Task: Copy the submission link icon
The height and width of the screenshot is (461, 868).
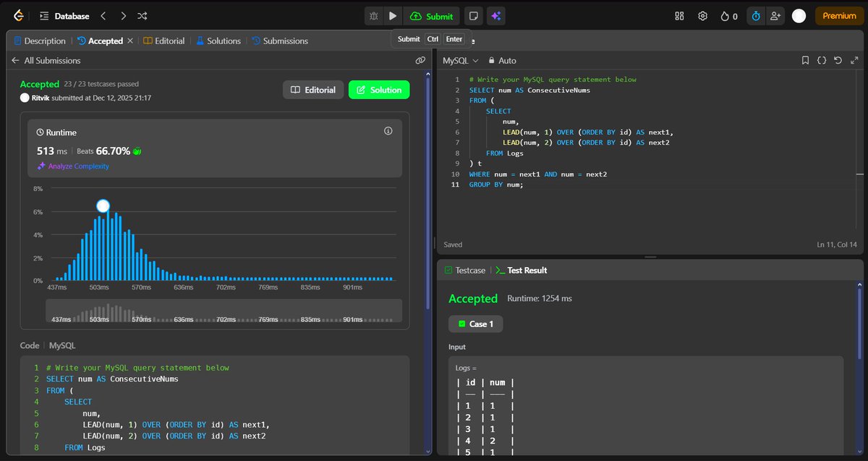Action: pos(420,61)
